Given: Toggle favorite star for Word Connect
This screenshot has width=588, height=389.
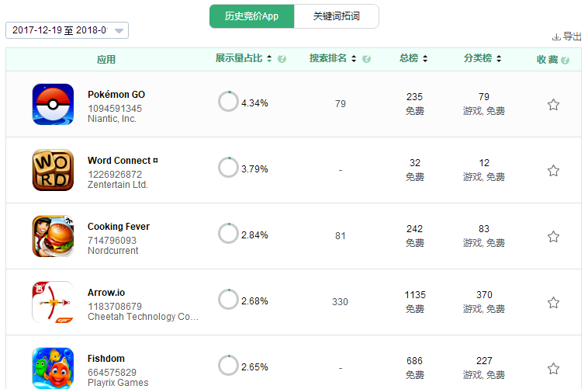Looking at the screenshot, I should coord(553,171).
